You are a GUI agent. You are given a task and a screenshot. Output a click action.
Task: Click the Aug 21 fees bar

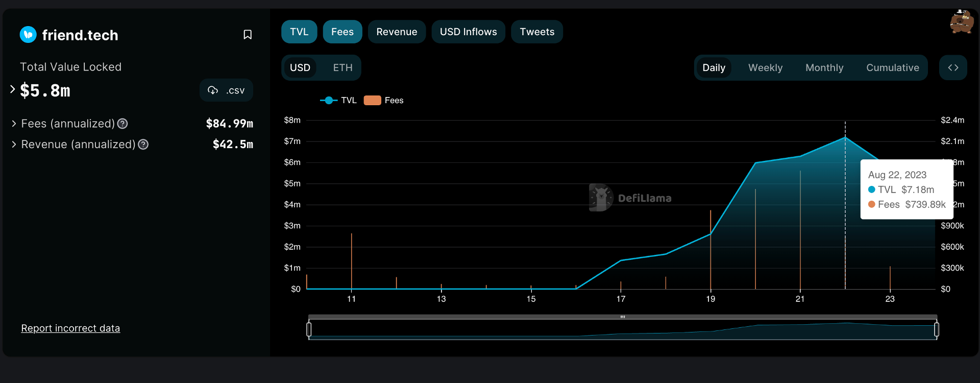click(x=800, y=230)
